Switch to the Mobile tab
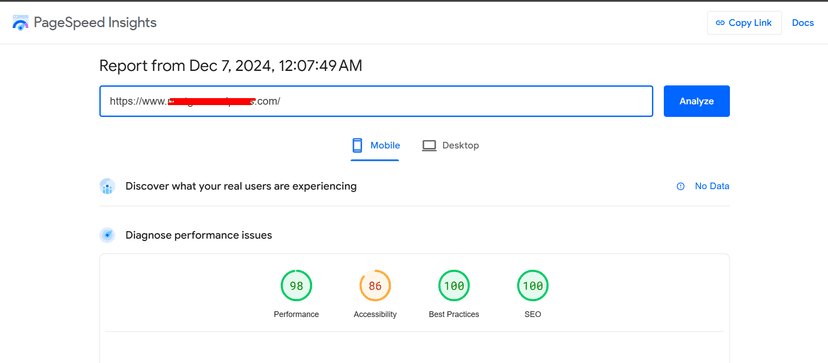 coord(375,146)
